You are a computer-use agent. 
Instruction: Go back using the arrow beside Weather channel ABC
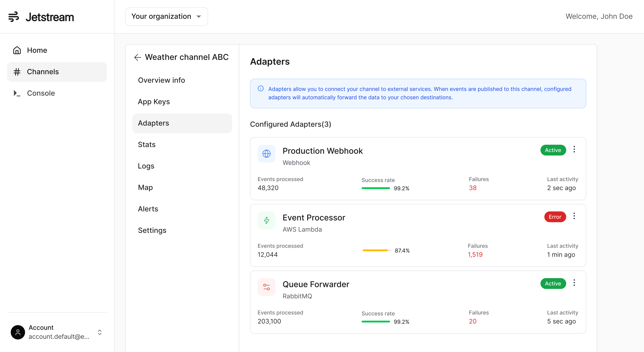(x=137, y=57)
